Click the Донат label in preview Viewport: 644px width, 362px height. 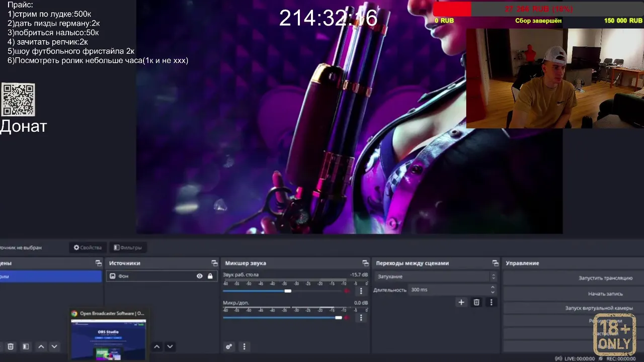(x=24, y=126)
